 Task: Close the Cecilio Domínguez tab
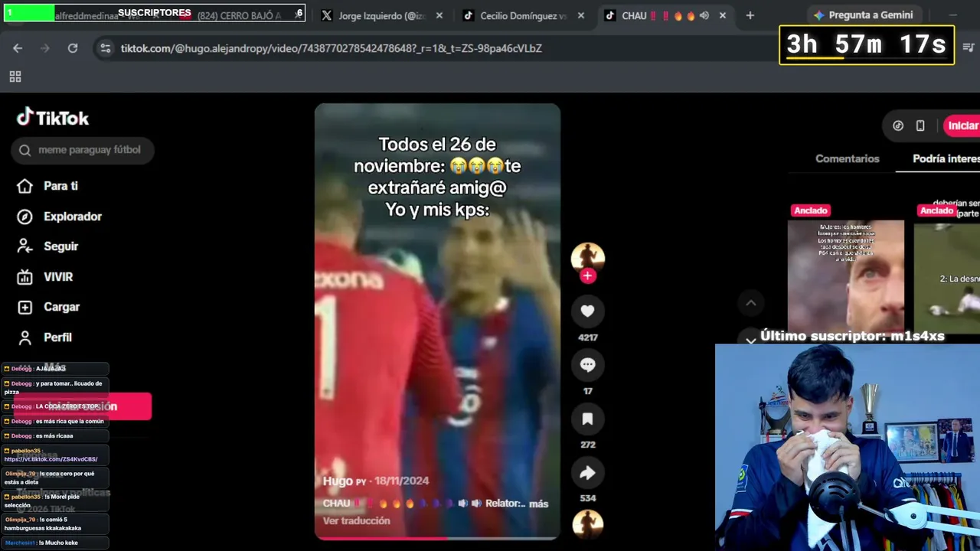(x=581, y=15)
